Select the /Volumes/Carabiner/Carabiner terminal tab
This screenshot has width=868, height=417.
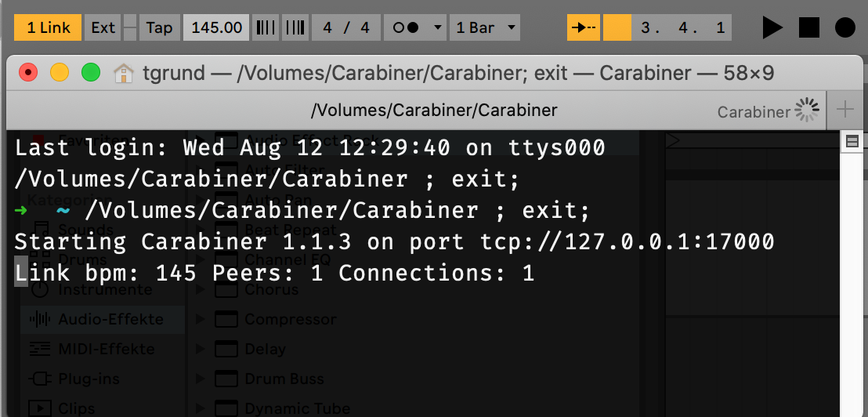point(433,110)
